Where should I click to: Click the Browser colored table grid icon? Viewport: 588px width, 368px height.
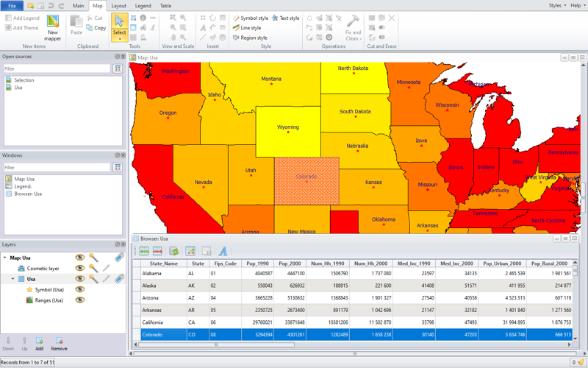(x=190, y=251)
